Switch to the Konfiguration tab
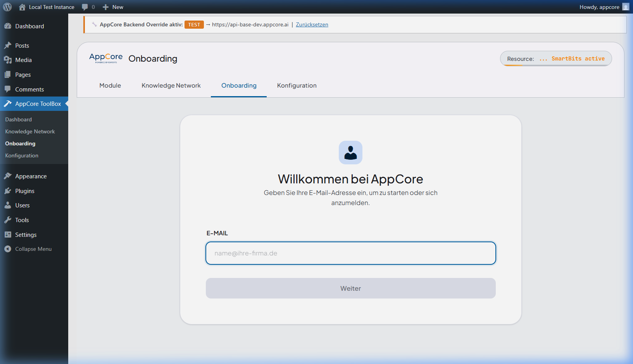Image resolution: width=633 pixels, height=364 pixels. [297, 85]
